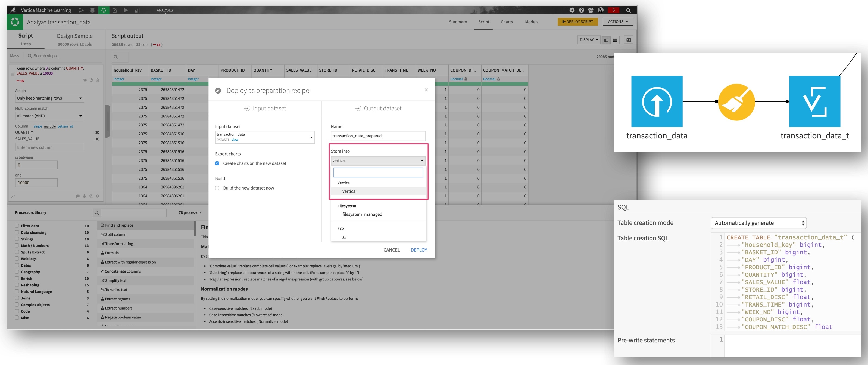
Task: Click the user profile avatar
Action: (601, 10)
